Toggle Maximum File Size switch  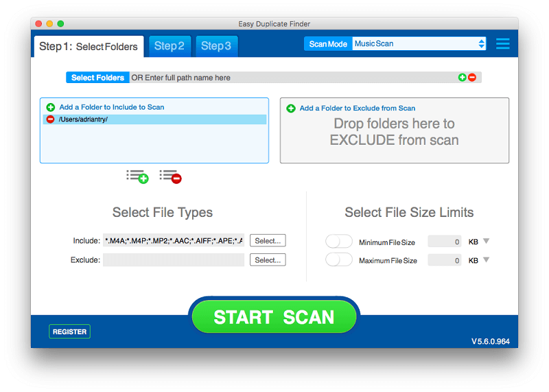(x=338, y=260)
